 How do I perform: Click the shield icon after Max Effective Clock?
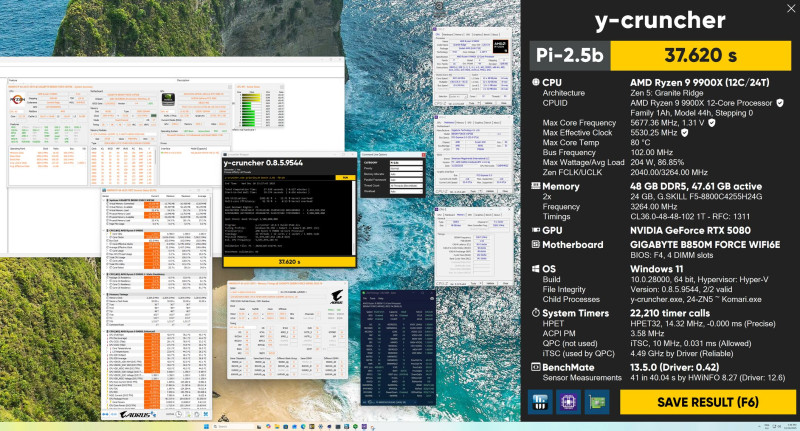click(684, 132)
